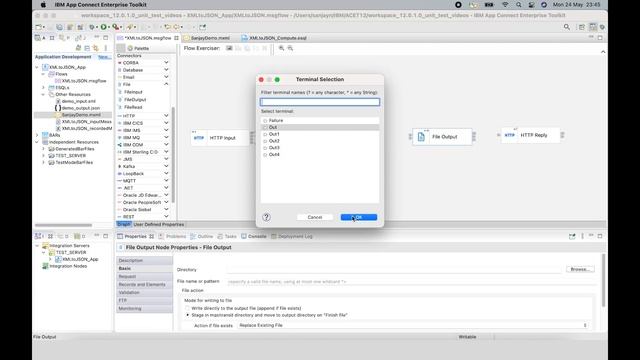Select the FileRead palette node
This screenshot has width=640, height=360.
[x=133, y=107]
